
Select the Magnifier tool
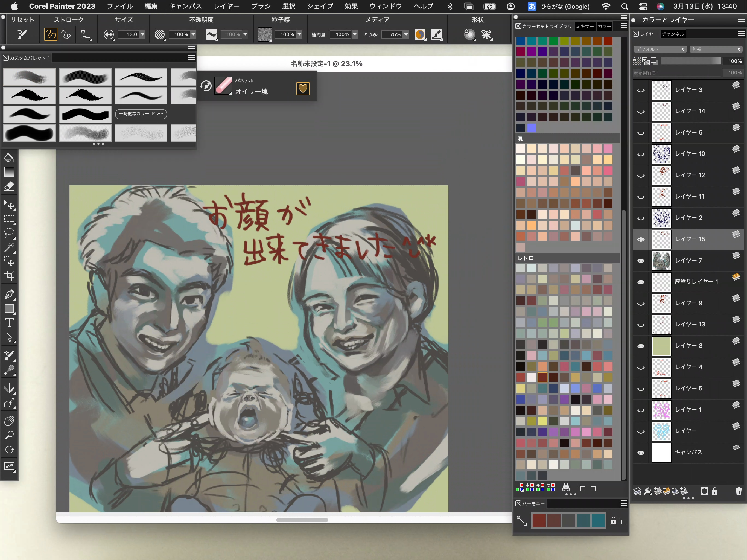pyautogui.click(x=9, y=435)
